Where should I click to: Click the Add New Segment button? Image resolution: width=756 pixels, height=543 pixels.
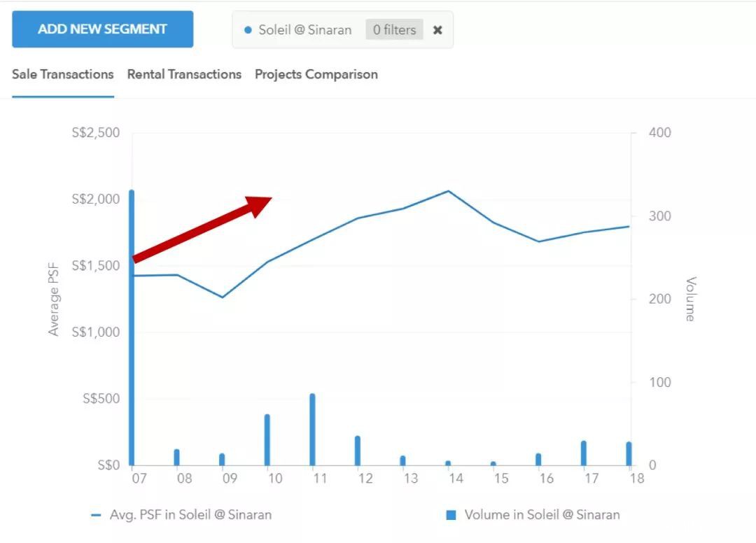(102, 29)
